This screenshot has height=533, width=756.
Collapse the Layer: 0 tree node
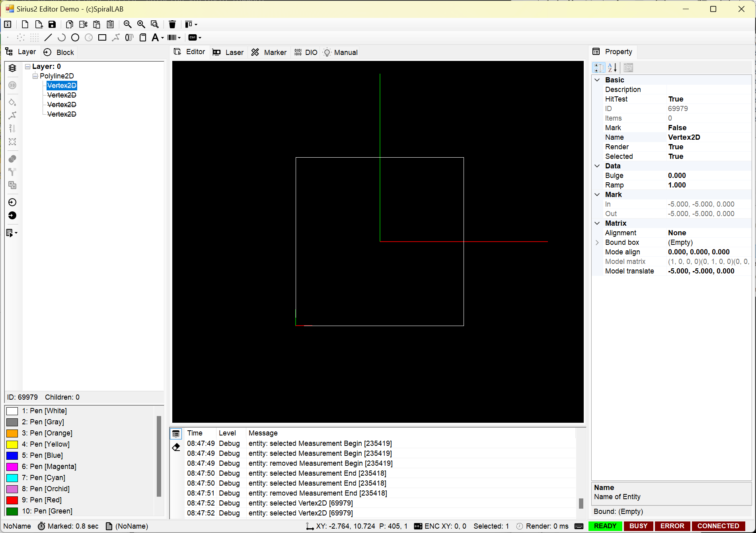pyautogui.click(x=27, y=66)
